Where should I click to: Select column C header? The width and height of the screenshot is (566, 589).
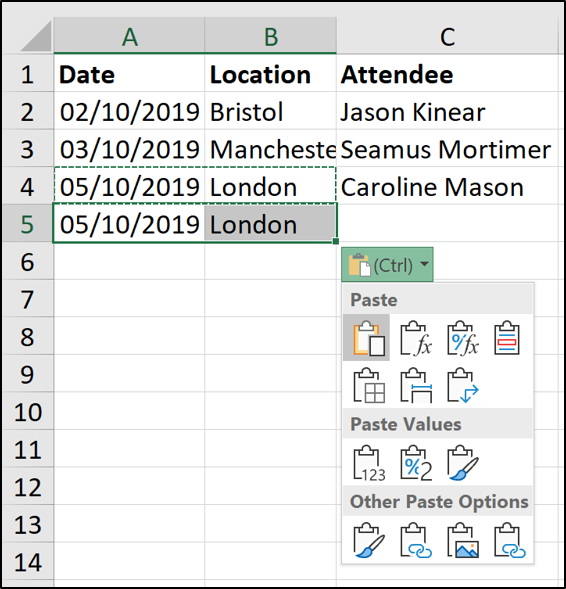[x=447, y=35]
